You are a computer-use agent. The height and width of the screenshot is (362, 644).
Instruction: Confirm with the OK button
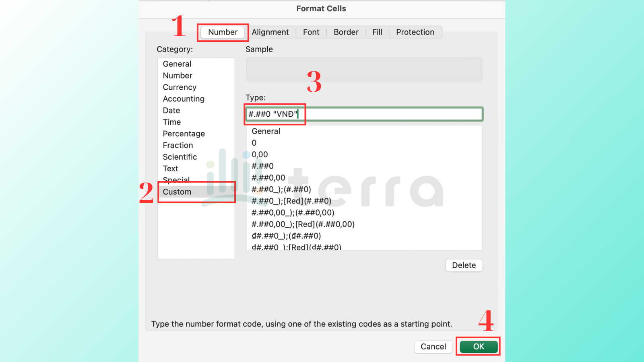[479, 347]
